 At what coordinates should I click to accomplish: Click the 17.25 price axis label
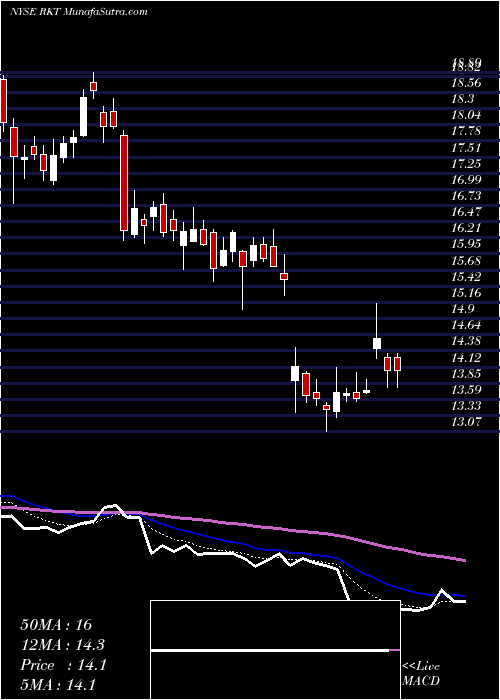click(467, 163)
